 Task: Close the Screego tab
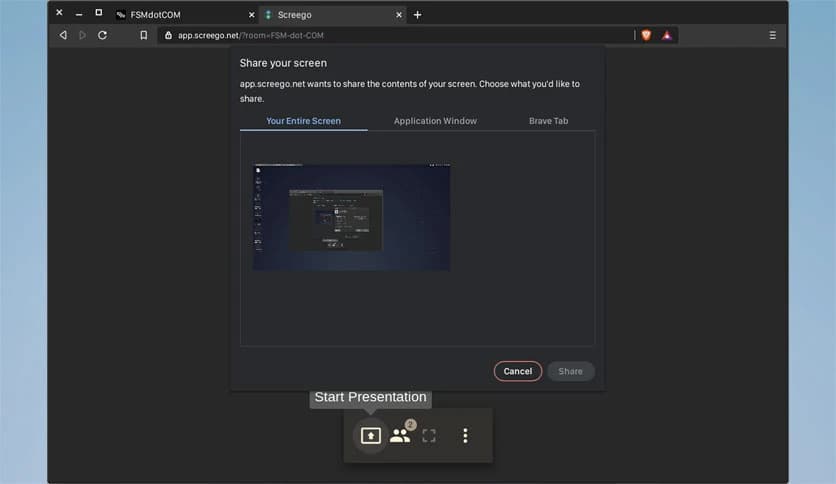(399, 15)
